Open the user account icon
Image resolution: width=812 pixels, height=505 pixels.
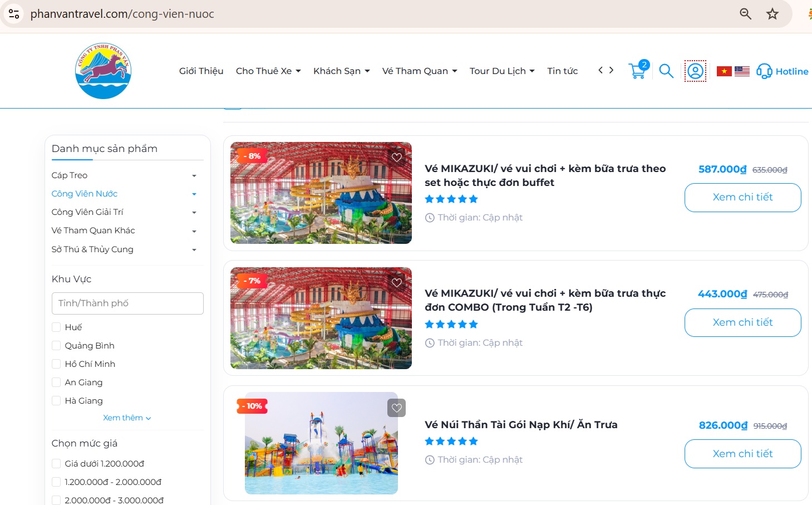[x=695, y=71]
